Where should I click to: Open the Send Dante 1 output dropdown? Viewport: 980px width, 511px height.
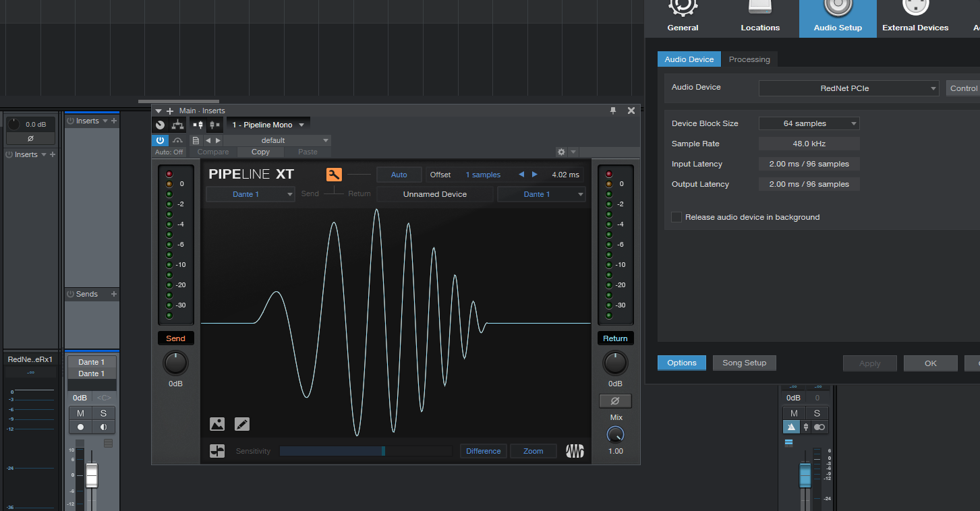click(250, 194)
